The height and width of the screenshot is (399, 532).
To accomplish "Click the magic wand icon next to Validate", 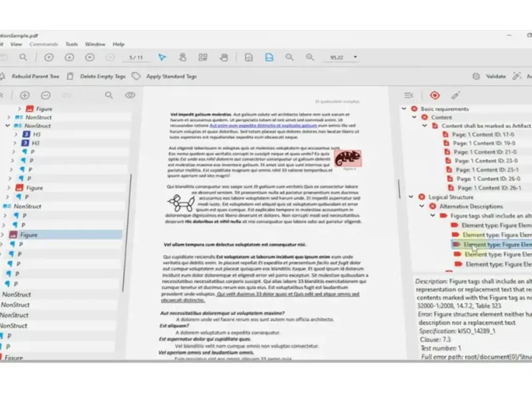I will tap(517, 76).
